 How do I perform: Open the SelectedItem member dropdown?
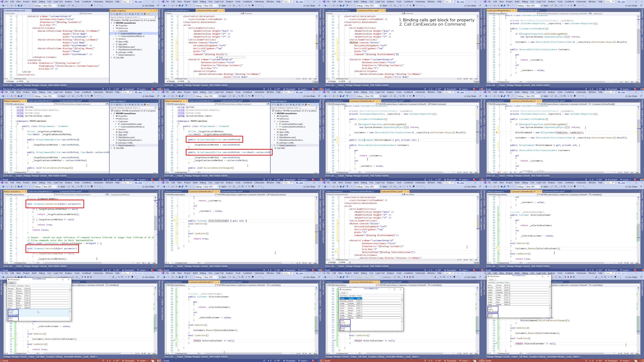(x=441, y=194)
